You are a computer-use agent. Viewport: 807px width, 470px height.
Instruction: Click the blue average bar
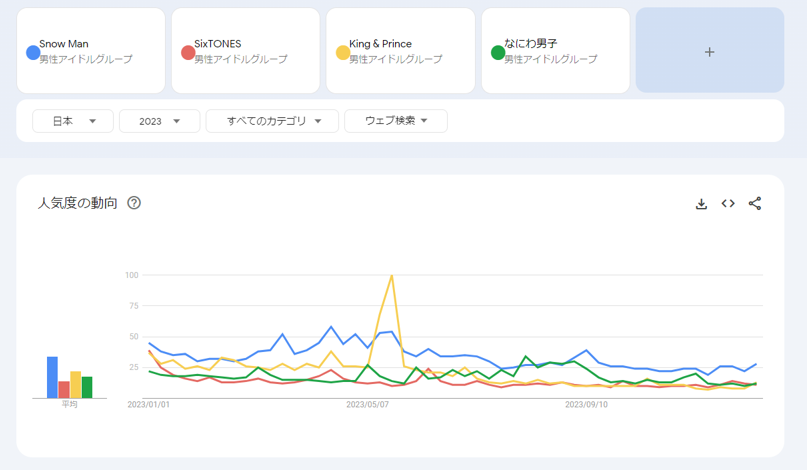pyautogui.click(x=52, y=377)
